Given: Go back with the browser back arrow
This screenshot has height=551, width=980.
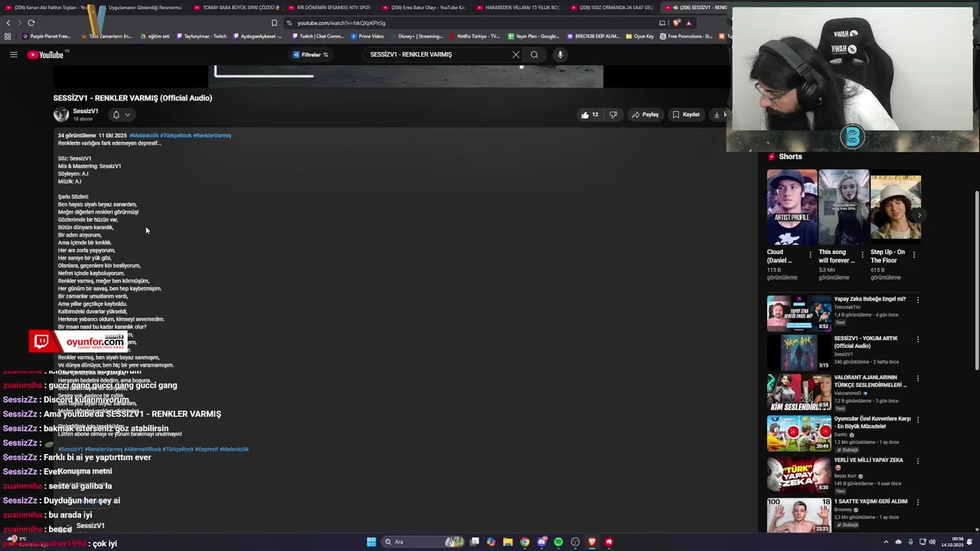Looking at the screenshot, I should (8, 23).
